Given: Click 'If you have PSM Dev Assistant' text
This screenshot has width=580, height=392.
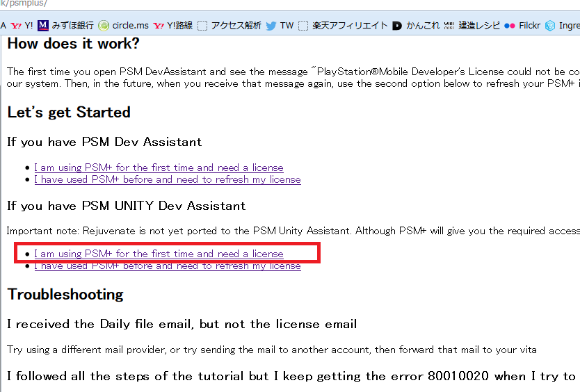Looking at the screenshot, I should click(104, 142).
